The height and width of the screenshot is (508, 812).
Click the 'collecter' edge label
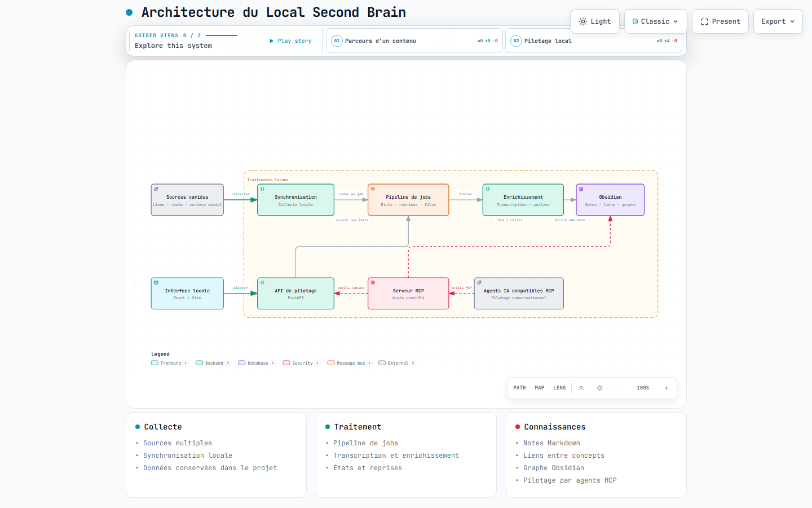pos(240,194)
